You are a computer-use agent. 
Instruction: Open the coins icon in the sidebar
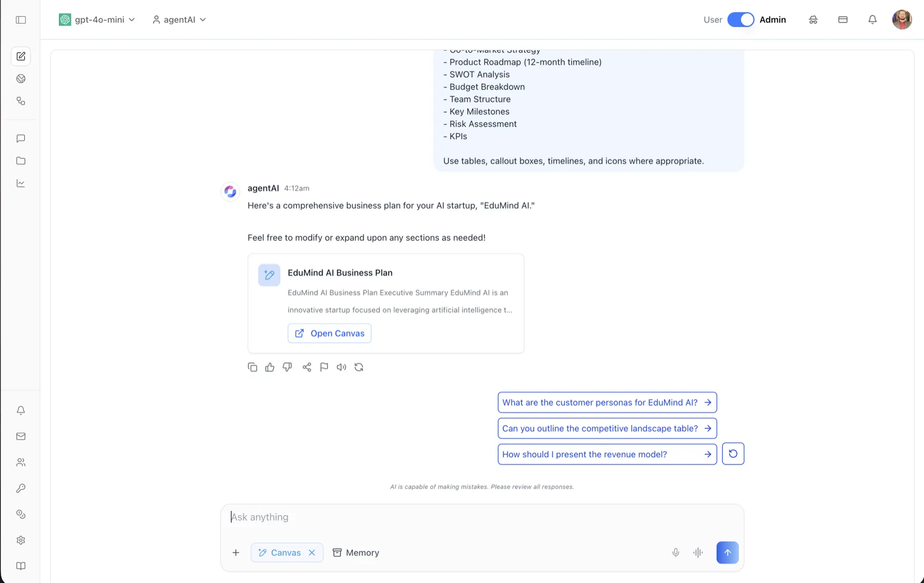coord(21,514)
